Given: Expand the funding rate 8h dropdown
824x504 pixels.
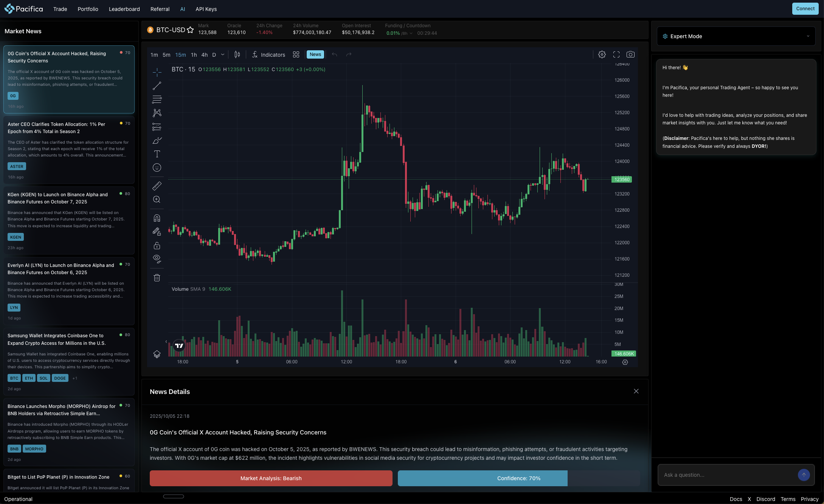Looking at the screenshot, I should coord(411,33).
